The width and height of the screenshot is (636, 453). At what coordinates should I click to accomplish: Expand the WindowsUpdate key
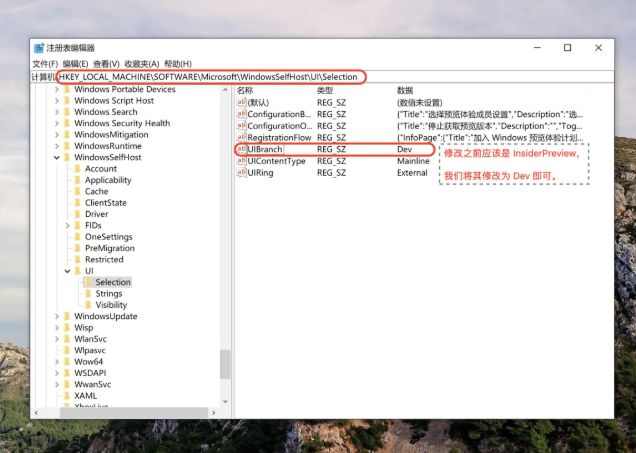click(57, 316)
